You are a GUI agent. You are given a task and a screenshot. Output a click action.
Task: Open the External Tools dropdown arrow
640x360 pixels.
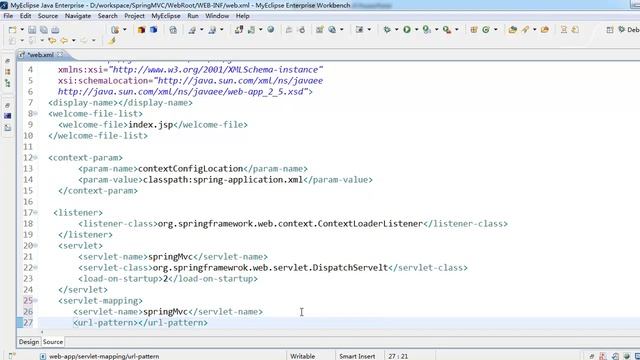(x=456, y=29)
